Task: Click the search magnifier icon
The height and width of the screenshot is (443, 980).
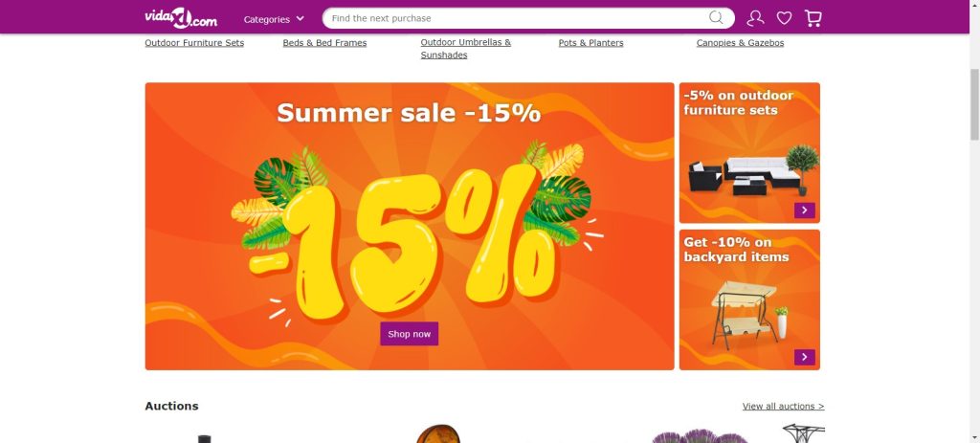Action: click(x=716, y=17)
